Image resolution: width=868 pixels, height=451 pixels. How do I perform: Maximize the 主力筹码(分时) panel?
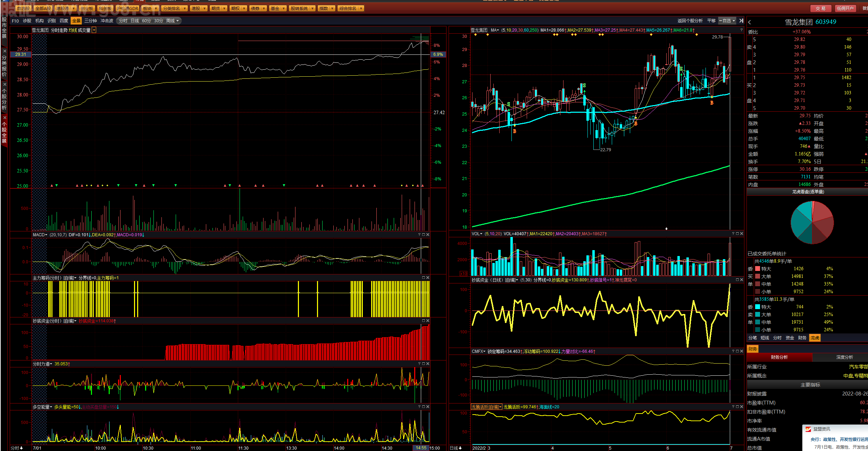click(424, 278)
